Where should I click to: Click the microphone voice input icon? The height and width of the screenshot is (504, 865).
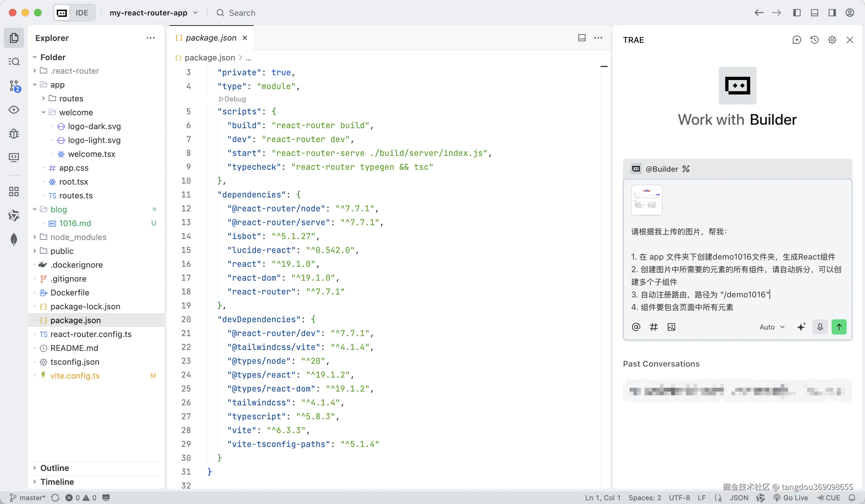click(820, 327)
